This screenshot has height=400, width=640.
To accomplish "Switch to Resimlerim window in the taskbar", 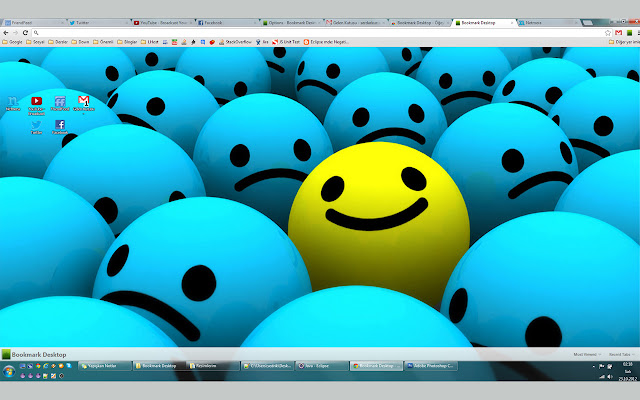I will pyautogui.click(x=213, y=366).
